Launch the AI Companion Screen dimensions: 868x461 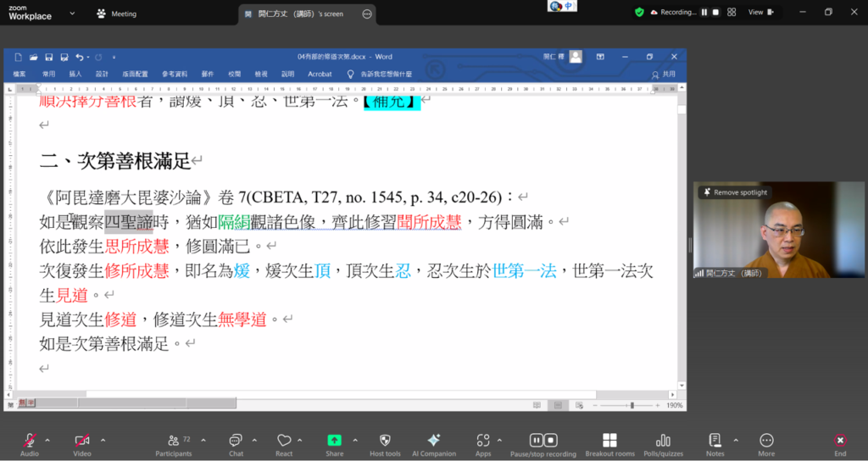click(x=433, y=440)
